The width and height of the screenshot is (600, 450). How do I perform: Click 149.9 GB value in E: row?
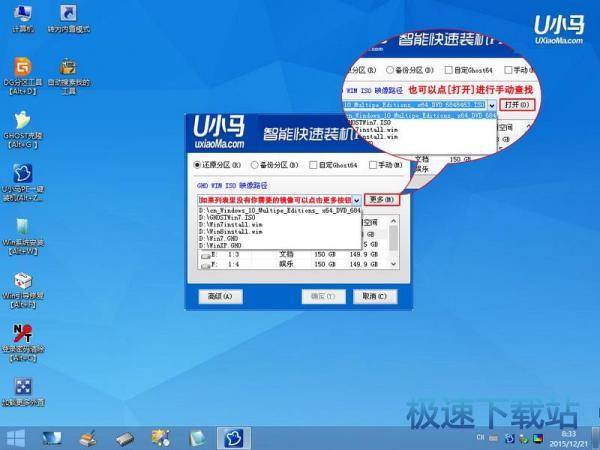364,254
